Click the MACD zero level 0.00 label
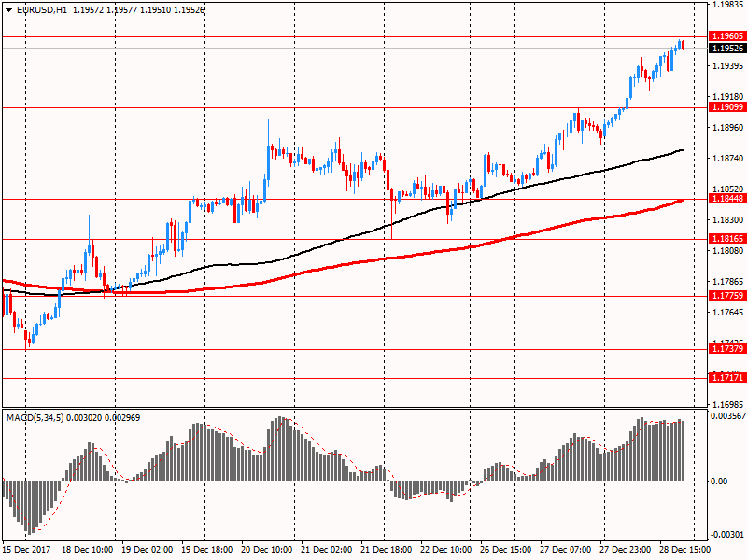The height and width of the screenshot is (560, 747). pyautogui.click(x=719, y=481)
